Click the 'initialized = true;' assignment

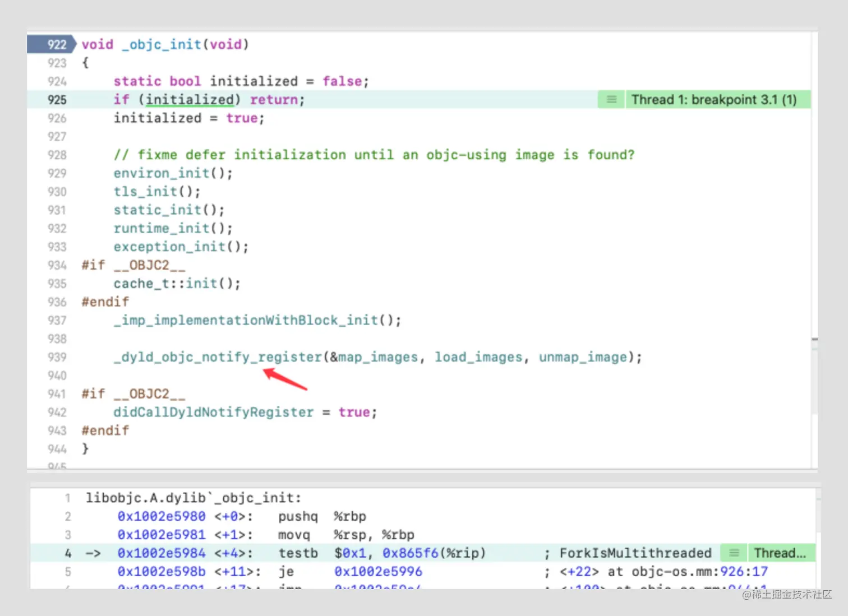189,118
